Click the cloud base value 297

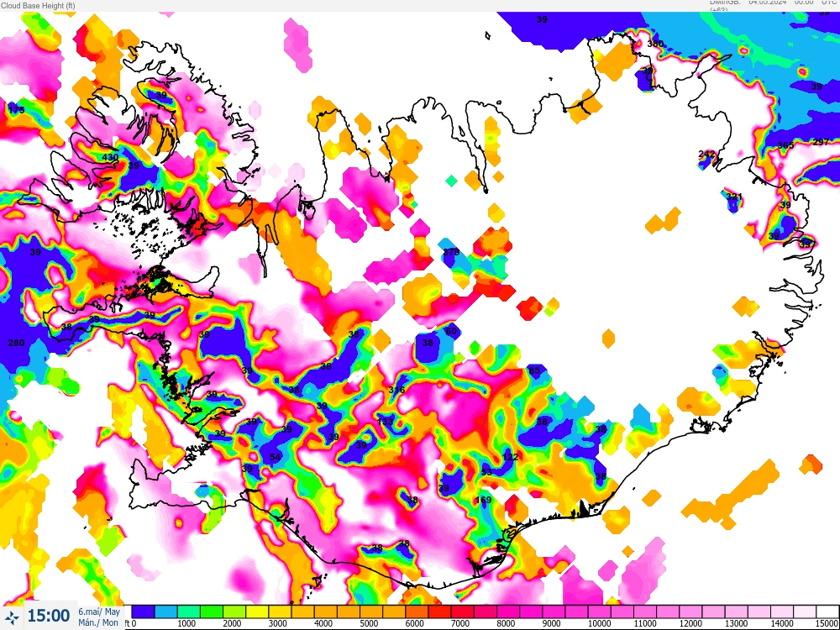click(821, 142)
